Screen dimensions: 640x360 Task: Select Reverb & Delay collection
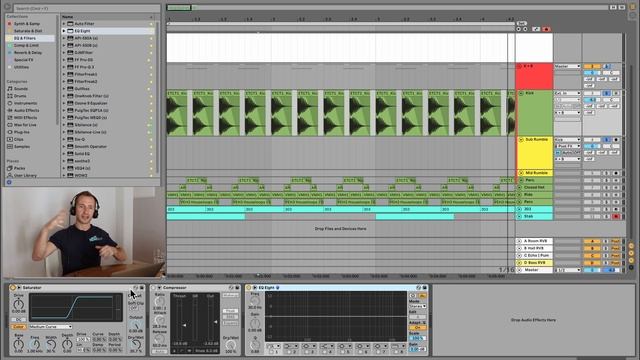(x=28, y=53)
